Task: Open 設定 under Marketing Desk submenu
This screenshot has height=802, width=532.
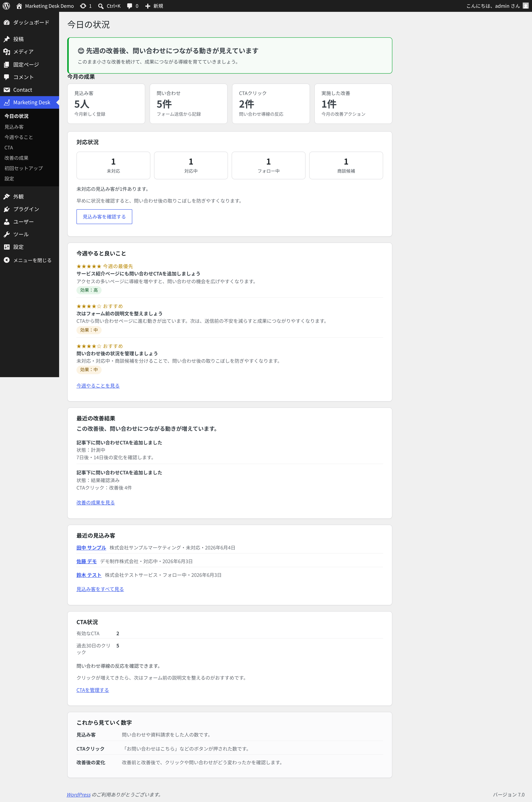Action: (9, 179)
